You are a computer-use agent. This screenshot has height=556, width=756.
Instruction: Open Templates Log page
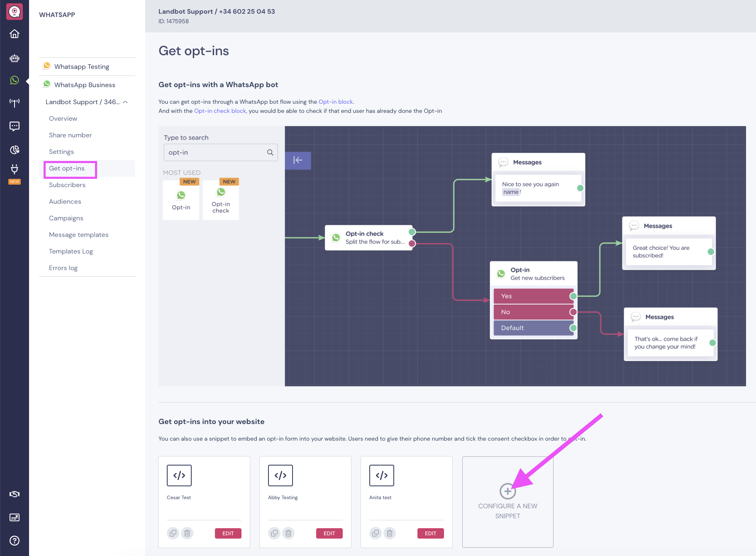coord(71,251)
